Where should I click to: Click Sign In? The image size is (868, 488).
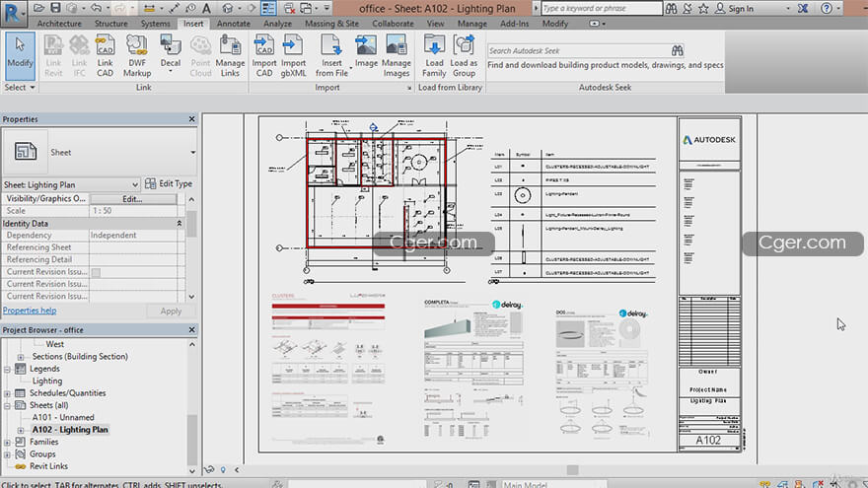click(734, 8)
